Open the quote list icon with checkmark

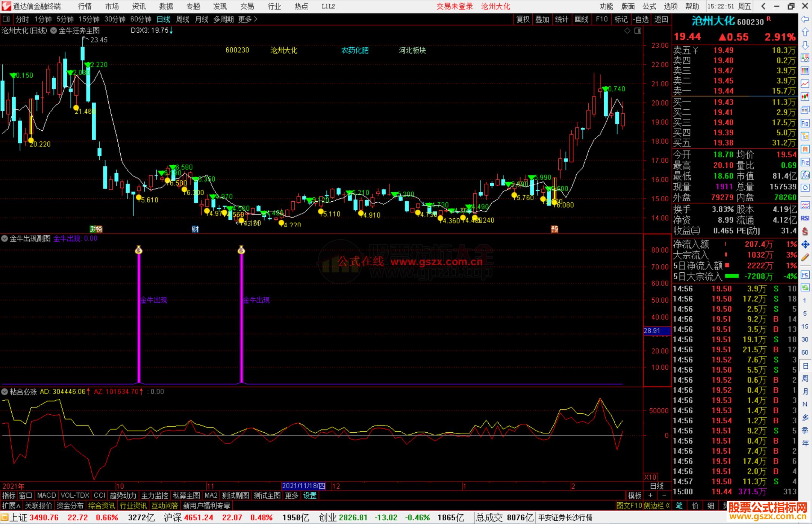click(805, 58)
